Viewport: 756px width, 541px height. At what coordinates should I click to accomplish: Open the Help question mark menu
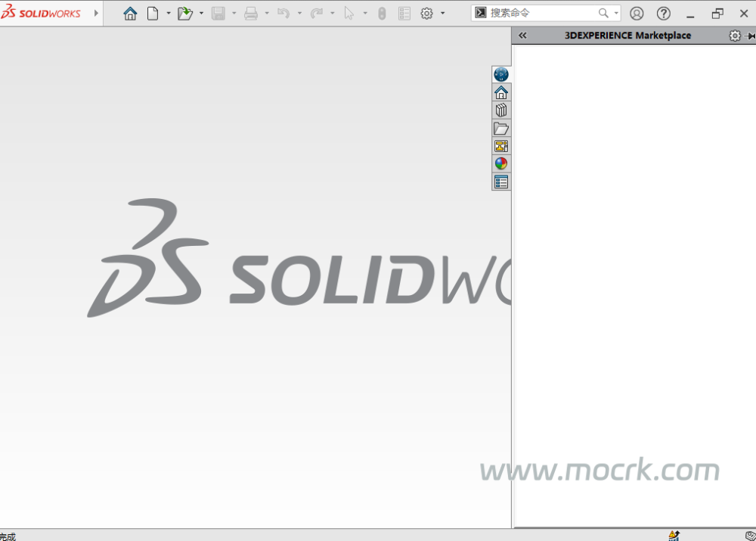pyautogui.click(x=663, y=14)
